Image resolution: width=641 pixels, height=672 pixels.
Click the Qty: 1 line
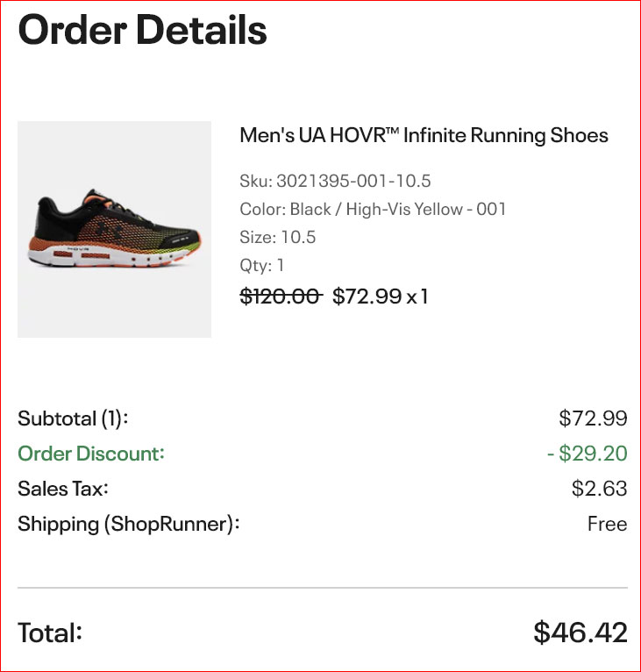click(x=262, y=265)
